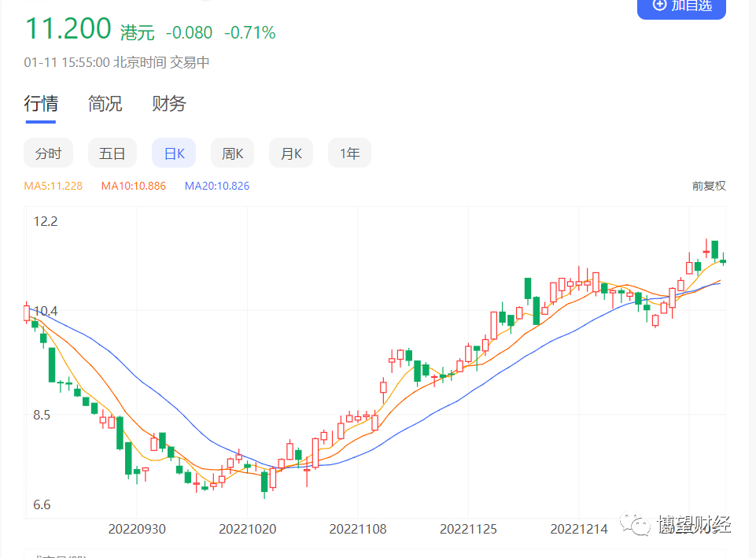
Task: Click the 20221108 date marker
Action: click(358, 529)
